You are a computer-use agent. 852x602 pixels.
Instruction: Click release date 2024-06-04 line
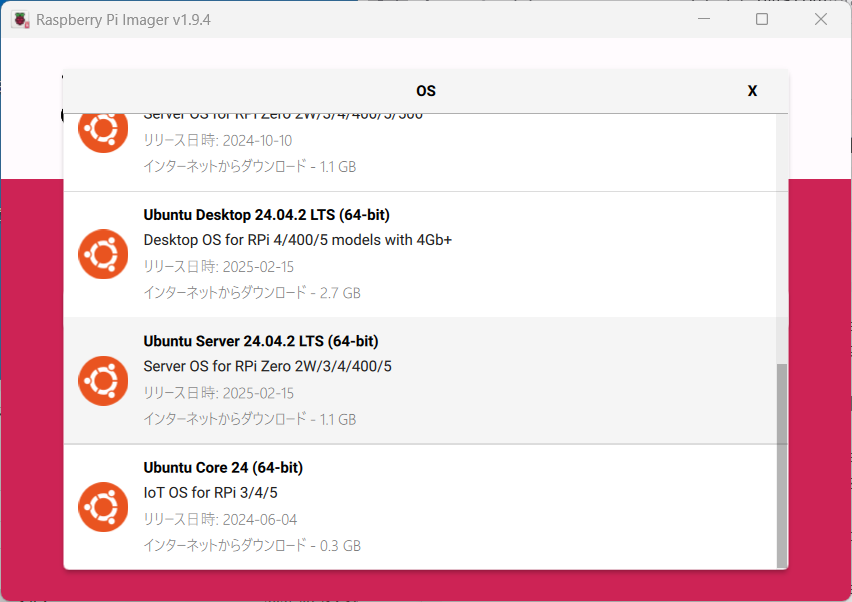click(x=220, y=519)
